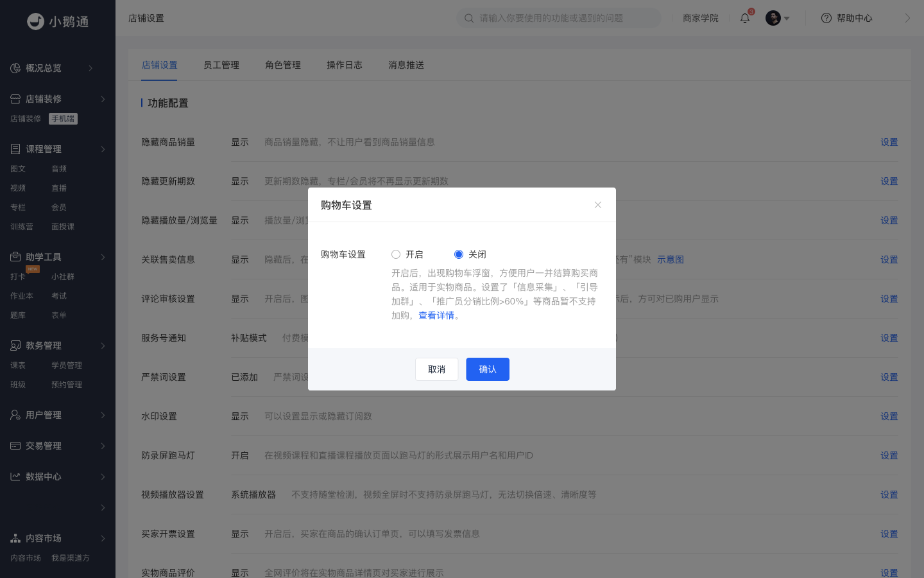Open 查看详情 link in dialog

tap(436, 315)
